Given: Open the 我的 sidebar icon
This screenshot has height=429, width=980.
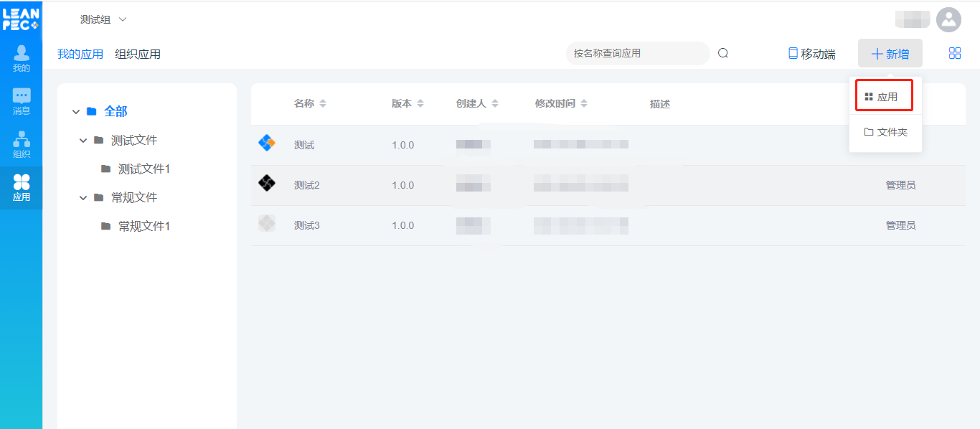Looking at the screenshot, I should (x=22, y=58).
